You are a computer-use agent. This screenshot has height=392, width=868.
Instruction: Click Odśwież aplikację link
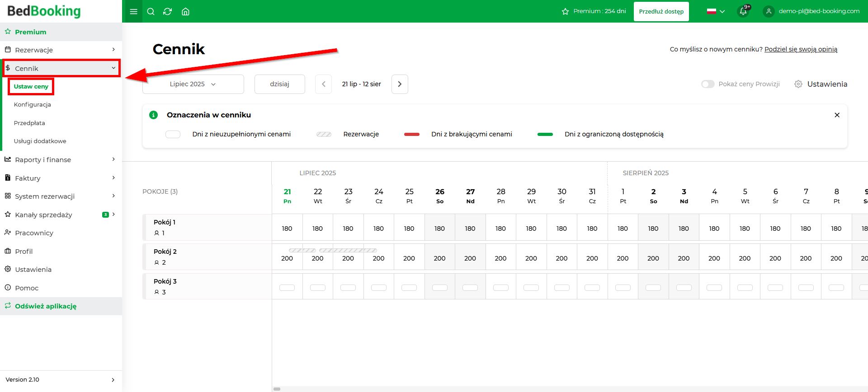[x=46, y=306]
